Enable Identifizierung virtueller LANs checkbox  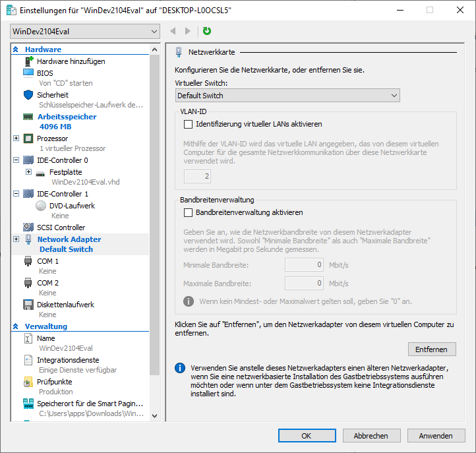(189, 124)
